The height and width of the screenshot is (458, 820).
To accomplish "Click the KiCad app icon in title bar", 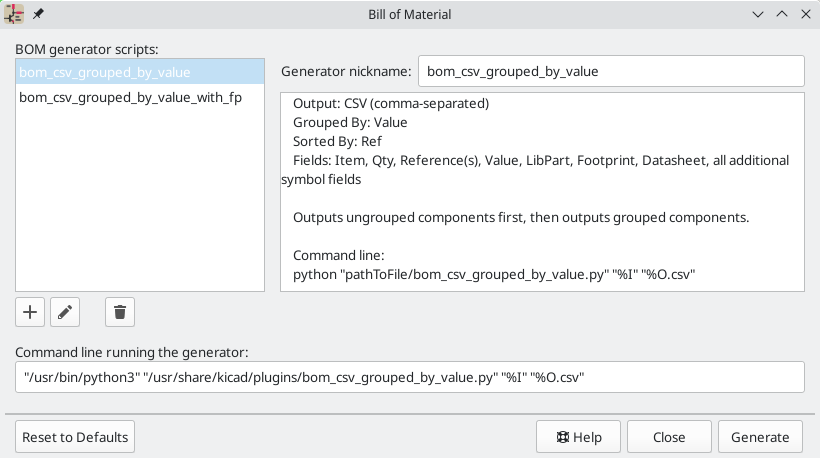I will [15, 14].
